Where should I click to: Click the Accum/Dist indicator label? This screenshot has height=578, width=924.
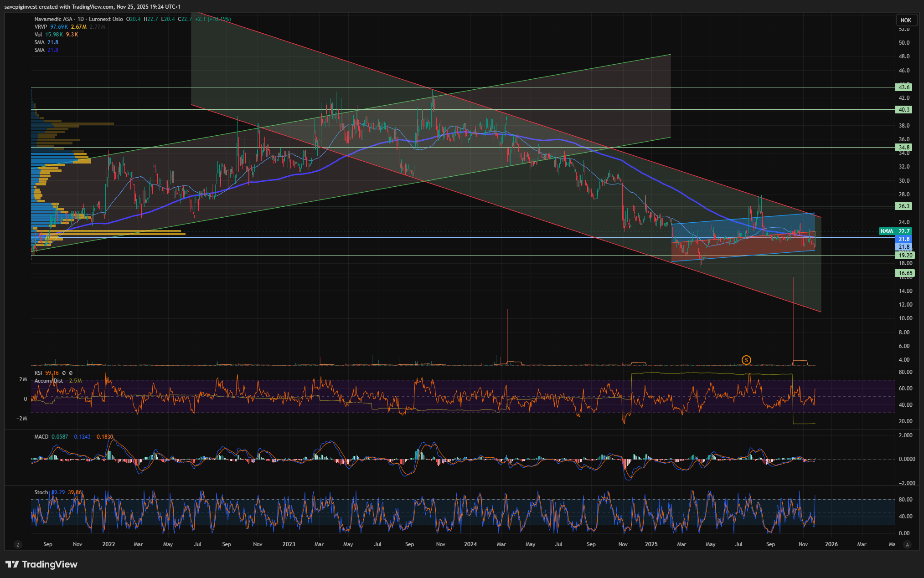49,381
